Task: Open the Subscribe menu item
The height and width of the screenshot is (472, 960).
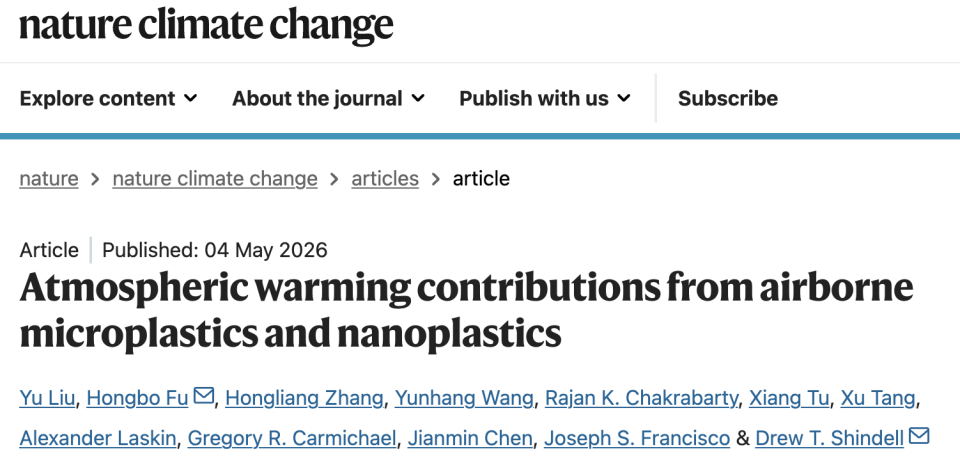Action: pyautogui.click(x=728, y=98)
